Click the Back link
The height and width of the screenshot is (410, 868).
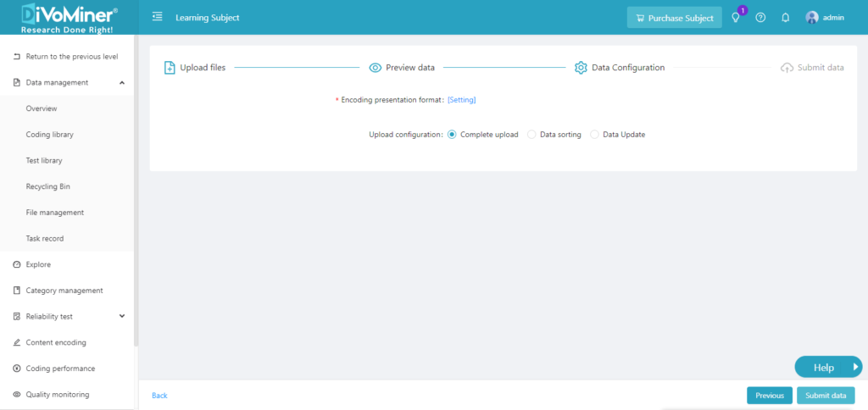pos(159,396)
